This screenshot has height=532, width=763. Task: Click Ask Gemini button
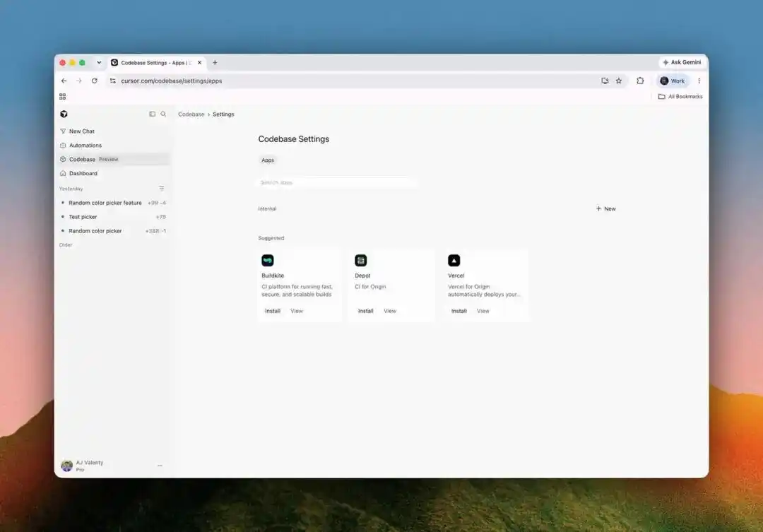682,62
